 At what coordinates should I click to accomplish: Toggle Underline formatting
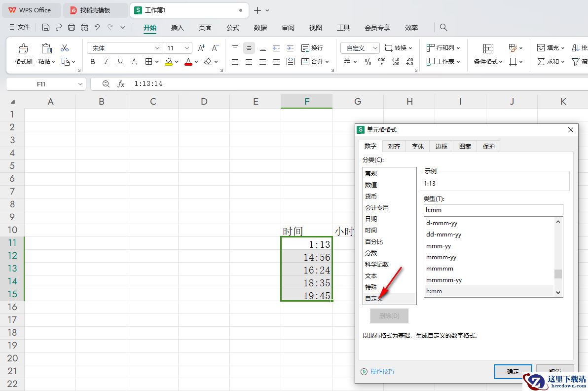(x=120, y=62)
